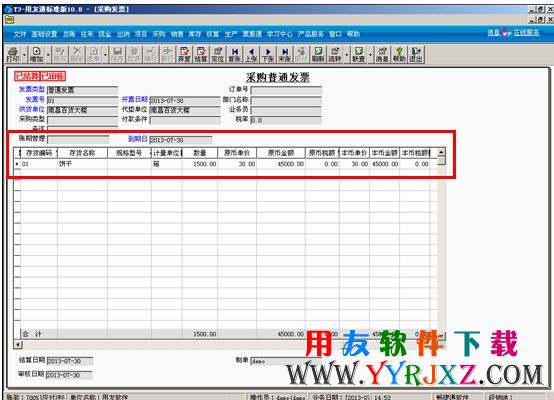Click the grayed 增行 add row icon
The image size is (554, 400).
pos(150,54)
